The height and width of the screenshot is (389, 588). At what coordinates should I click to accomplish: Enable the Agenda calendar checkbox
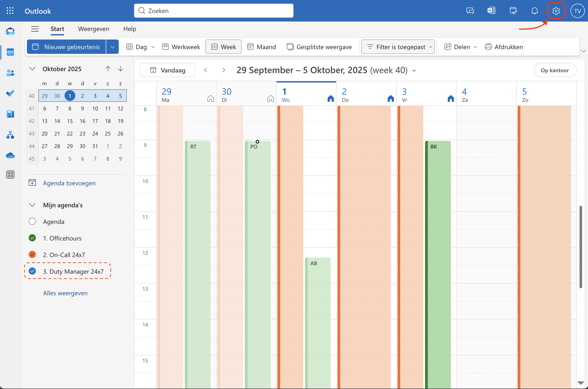(x=32, y=221)
